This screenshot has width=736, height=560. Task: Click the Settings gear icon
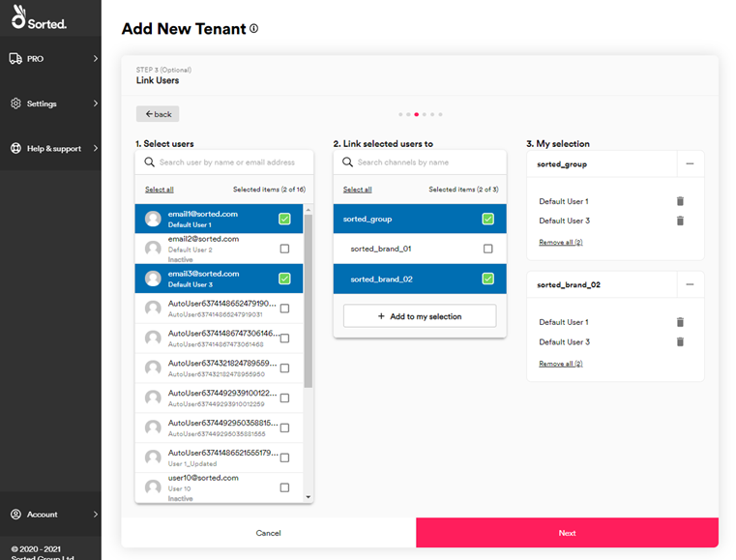tap(15, 103)
